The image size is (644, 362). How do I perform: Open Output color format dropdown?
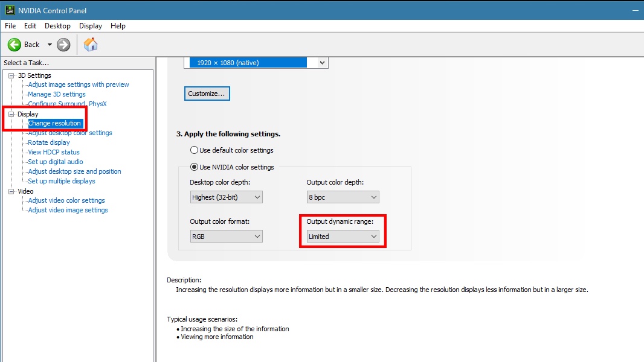tap(227, 237)
